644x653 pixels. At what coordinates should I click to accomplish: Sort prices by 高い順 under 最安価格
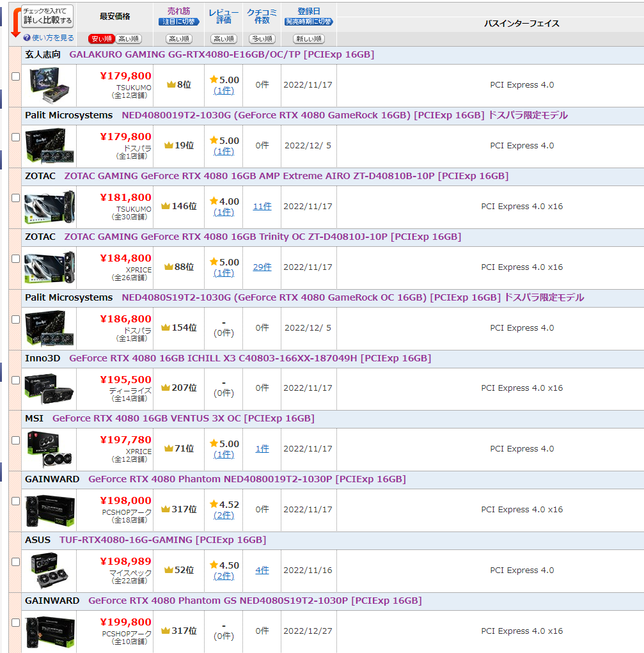(x=129, y=39)
